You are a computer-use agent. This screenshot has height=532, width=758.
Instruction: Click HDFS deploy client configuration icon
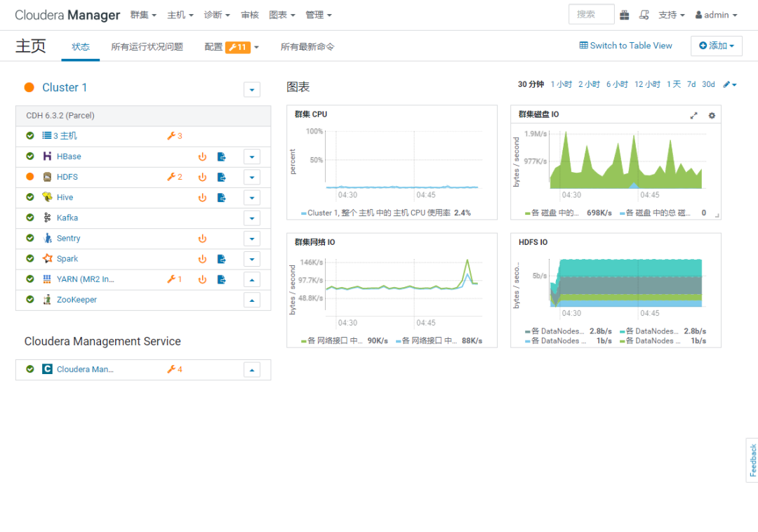pyautogui.click(x=221, y=178)
